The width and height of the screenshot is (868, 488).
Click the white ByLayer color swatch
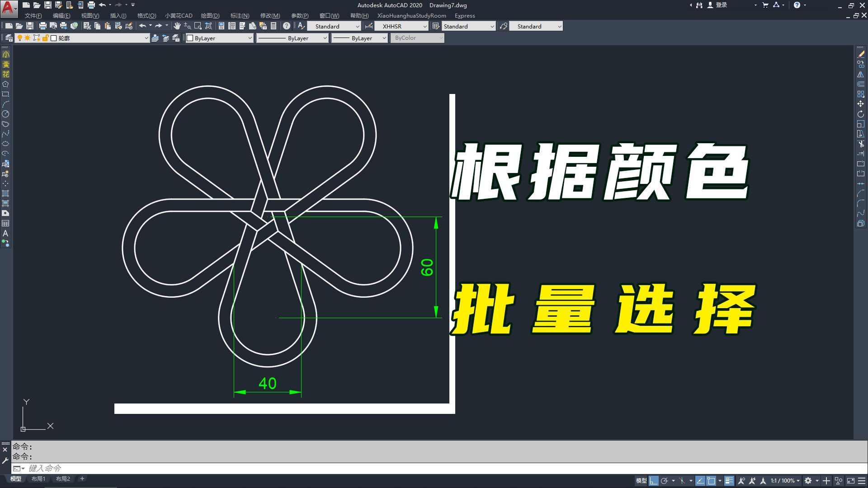(x=190, y=38)
